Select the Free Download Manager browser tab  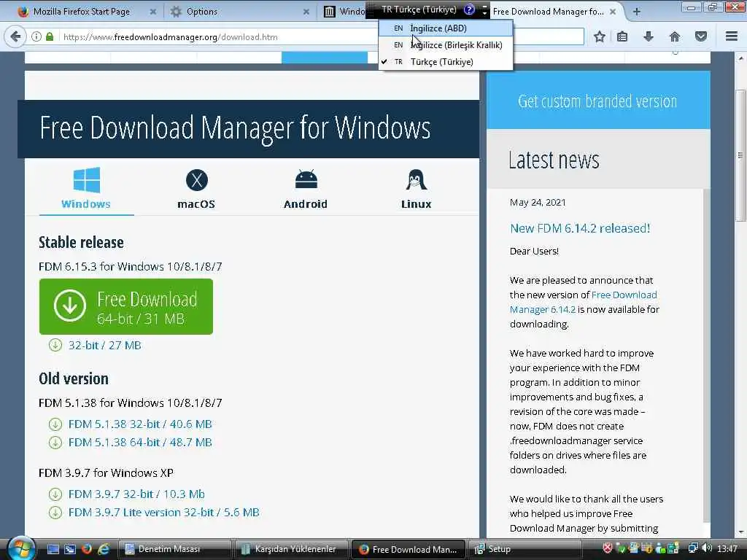pos(548,12)
